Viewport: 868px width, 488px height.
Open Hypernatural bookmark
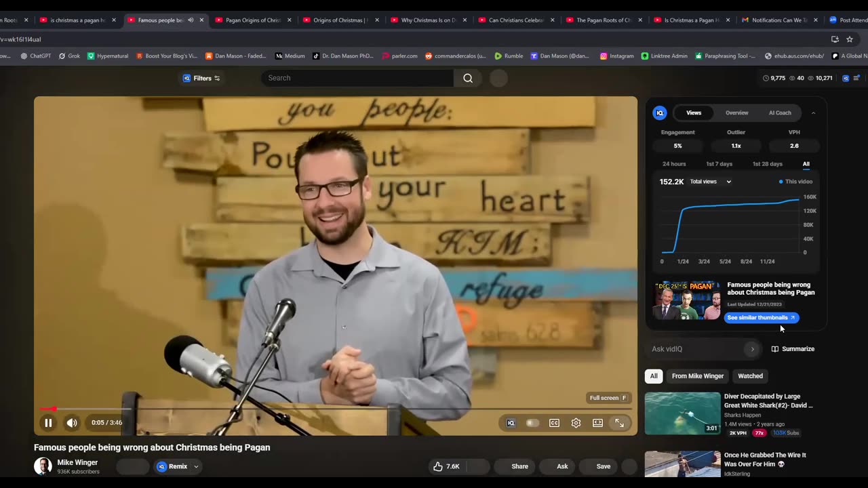pos(107,56)
